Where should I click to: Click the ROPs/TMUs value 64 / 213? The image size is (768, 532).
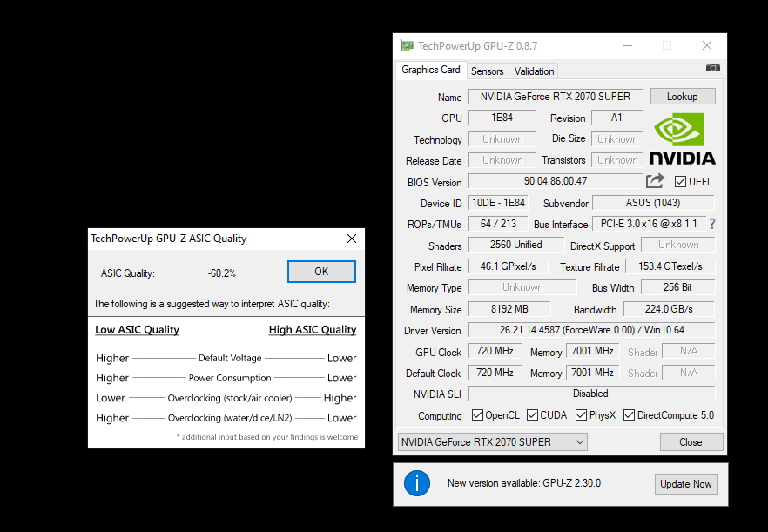498,224
